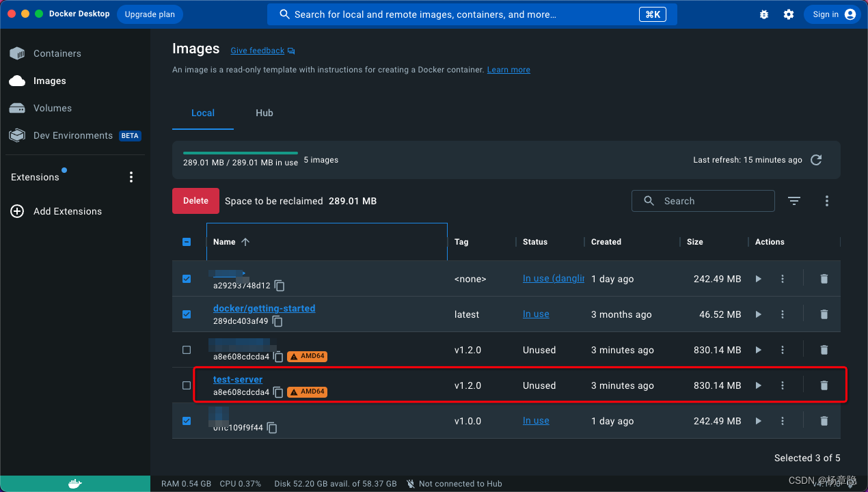Open more actions for docker/getting-started
The width and height of the screenshot is (868, 492).
point(783,314)
